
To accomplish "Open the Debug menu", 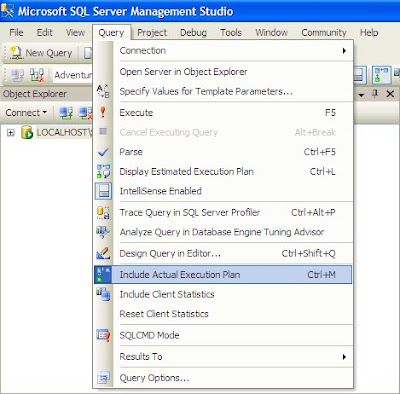I will (x=193, y=32).
